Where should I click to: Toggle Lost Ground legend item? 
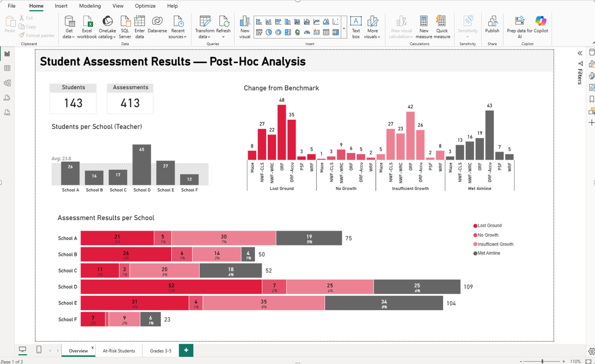click(487, 226)
